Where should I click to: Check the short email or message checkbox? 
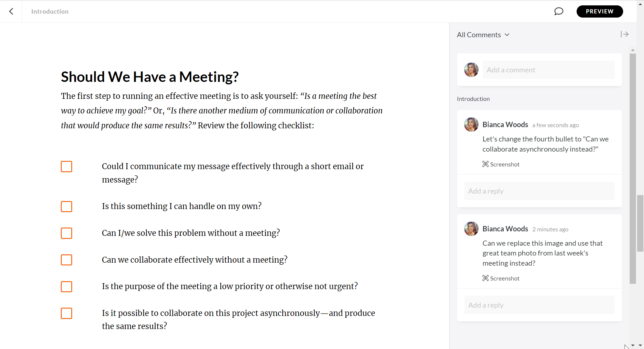(x=66, y=166)
